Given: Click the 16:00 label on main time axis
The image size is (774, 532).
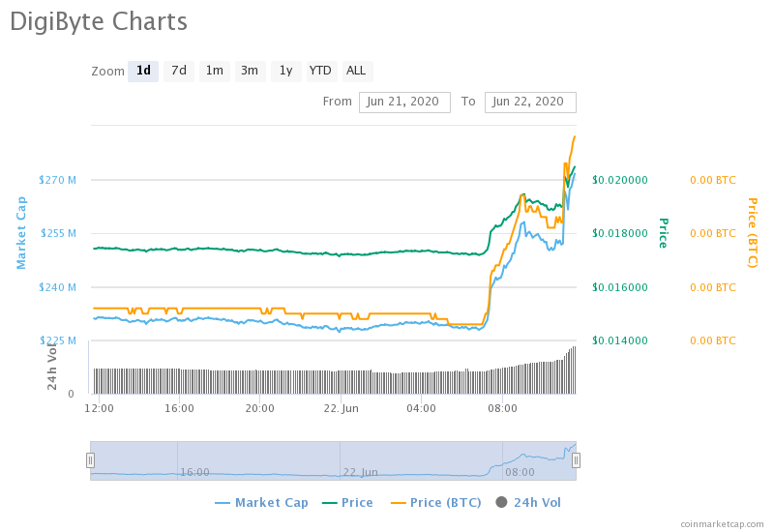Looking at the screenshot, I should 179,408.
